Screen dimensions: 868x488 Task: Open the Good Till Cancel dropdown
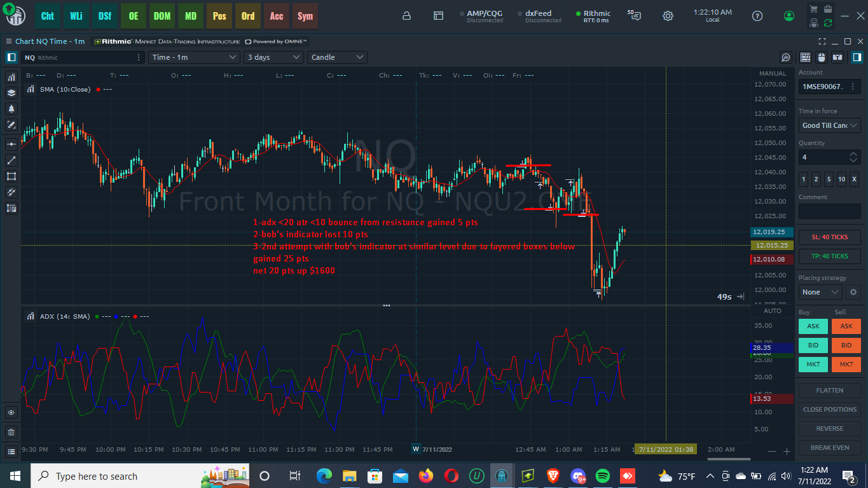[x=829, y=125]
